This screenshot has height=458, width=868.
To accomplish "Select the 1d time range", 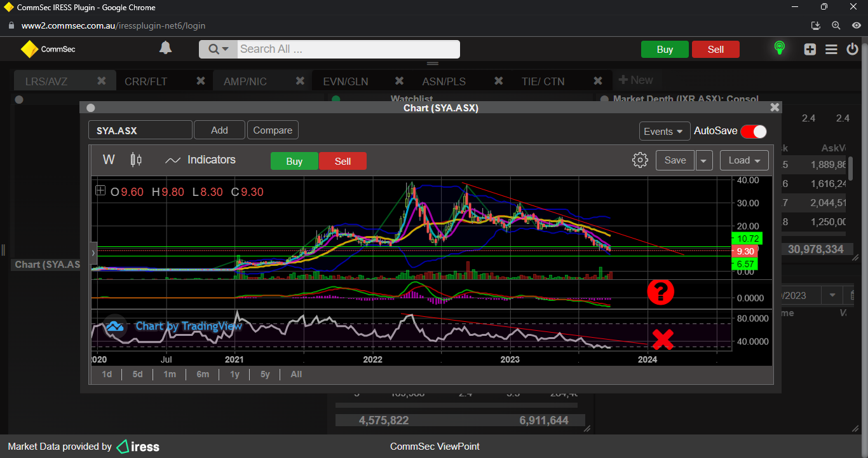I will (x=107, y=374).
